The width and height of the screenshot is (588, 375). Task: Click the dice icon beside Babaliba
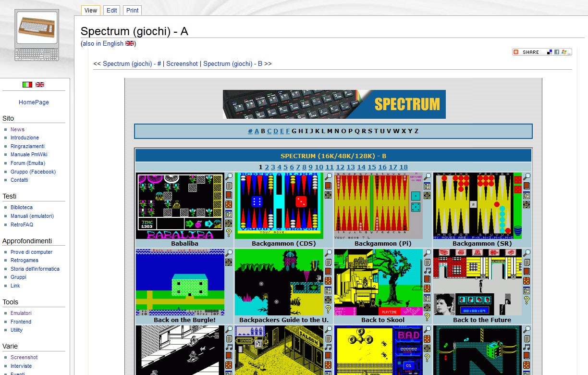click(229, 204)
